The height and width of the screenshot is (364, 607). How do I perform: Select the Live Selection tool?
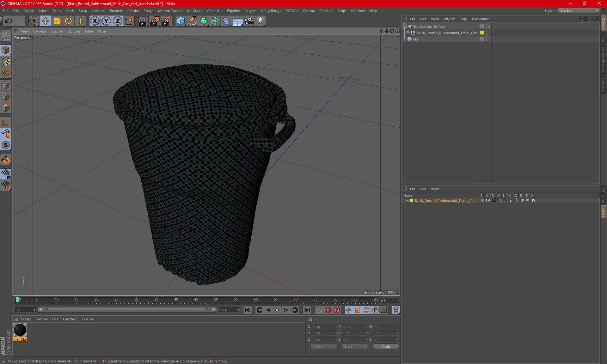click(x=34, y=21)
